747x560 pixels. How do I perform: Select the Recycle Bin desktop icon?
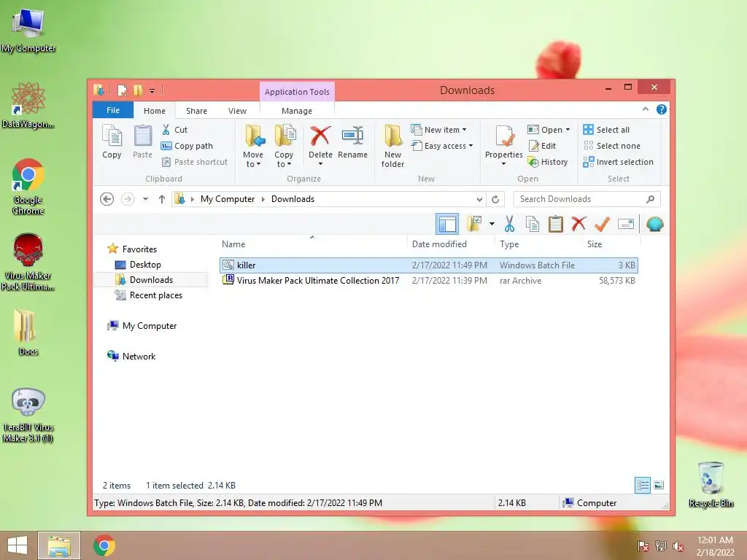(x=711, y=484)
